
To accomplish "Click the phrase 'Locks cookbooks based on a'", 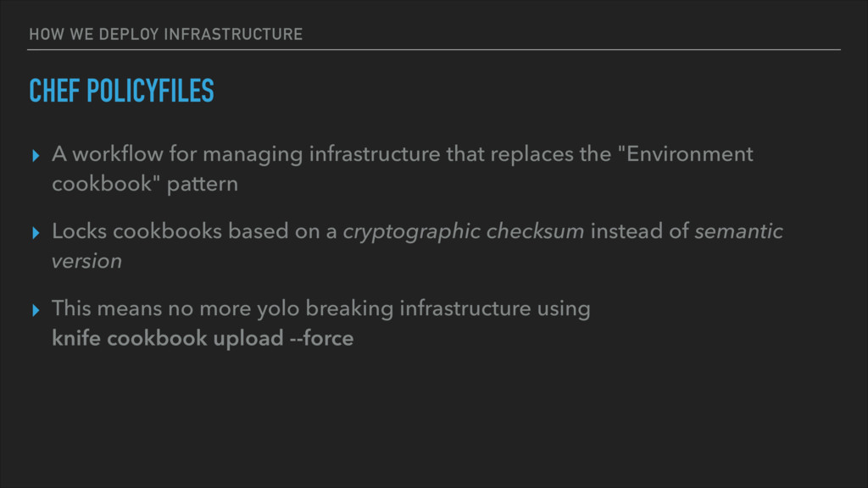I will [194, 231].
